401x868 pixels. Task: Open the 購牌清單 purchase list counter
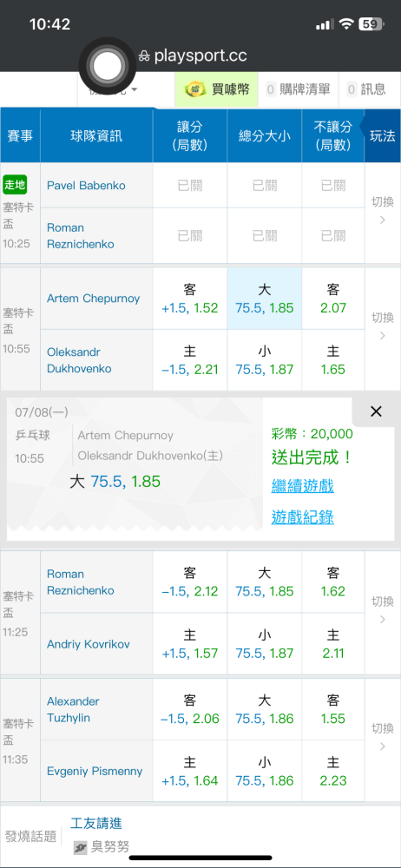point(298,89)
